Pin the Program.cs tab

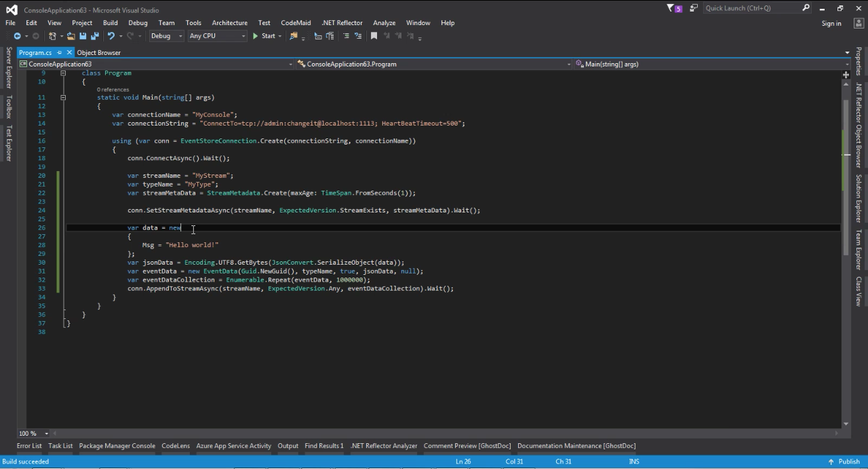pos(59,52)
